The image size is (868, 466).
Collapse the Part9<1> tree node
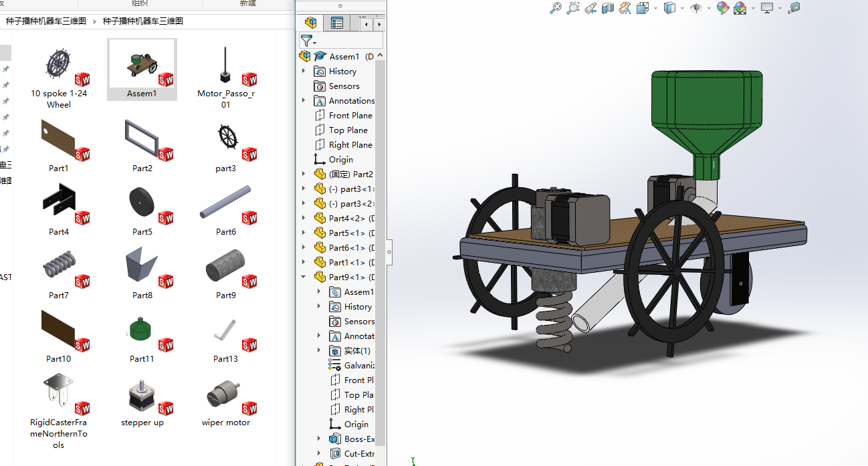[x=304, y=277]
